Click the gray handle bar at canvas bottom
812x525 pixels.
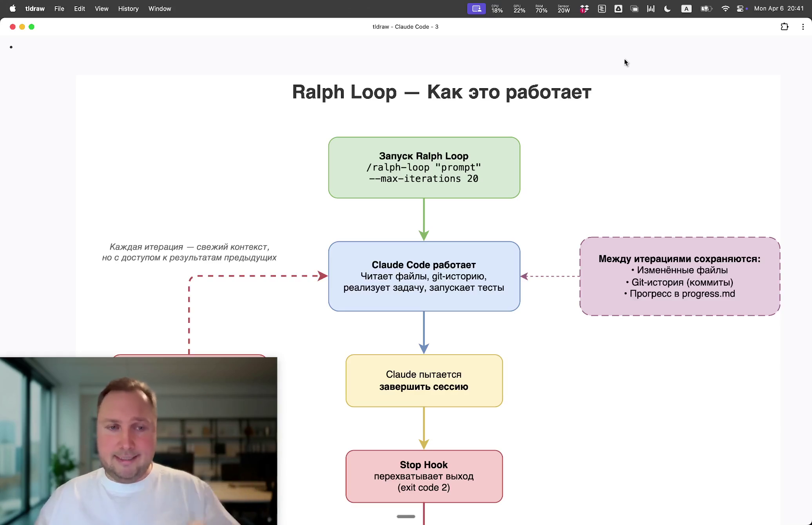pos(406,516)
